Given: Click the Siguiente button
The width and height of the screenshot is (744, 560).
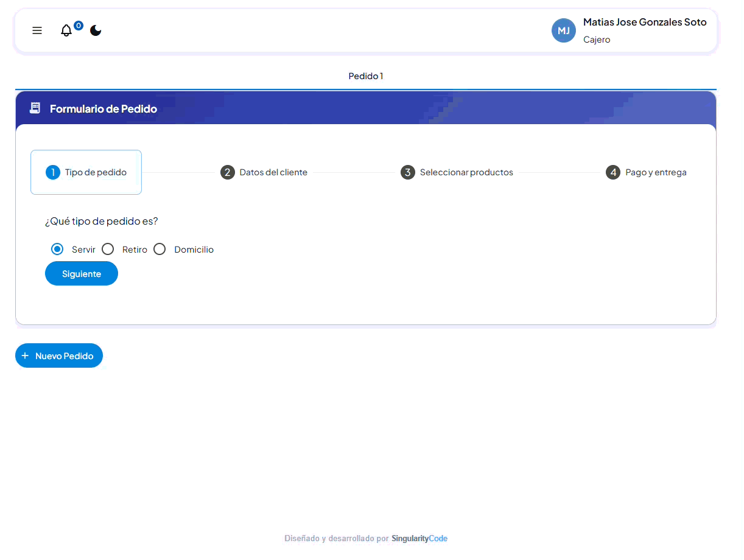Looking at the screenshot, I should (x=82, y=273).
